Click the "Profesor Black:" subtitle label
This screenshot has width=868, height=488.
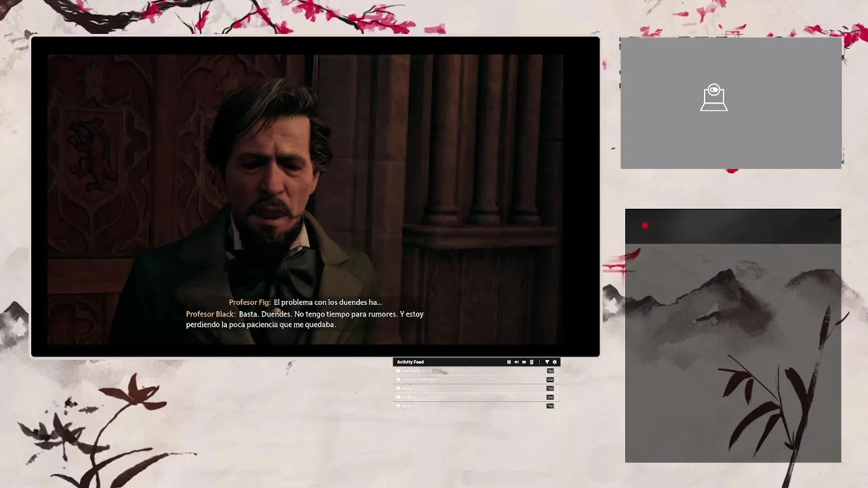click(x=211, y=314)
